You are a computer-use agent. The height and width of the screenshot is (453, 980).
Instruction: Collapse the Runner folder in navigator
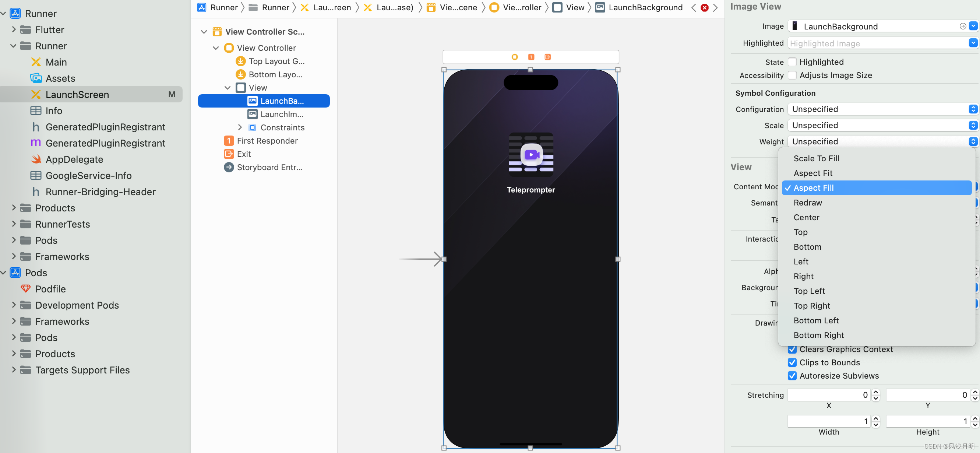[x=13, y=46]
